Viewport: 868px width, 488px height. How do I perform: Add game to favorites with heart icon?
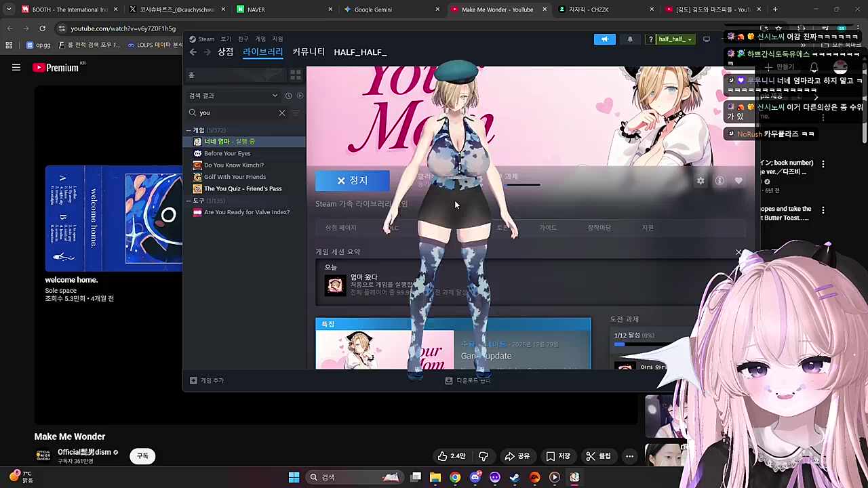(x=738, y=181)
